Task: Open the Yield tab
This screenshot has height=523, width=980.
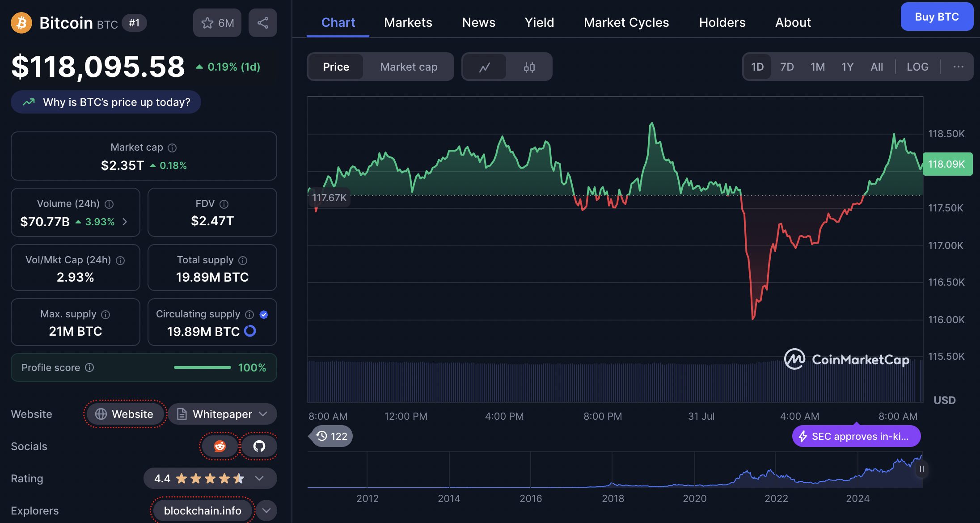Action: click(539, 22)
